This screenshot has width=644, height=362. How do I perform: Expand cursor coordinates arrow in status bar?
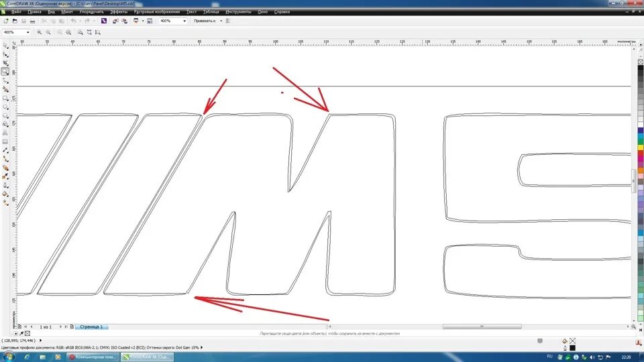tap(40, 341)
